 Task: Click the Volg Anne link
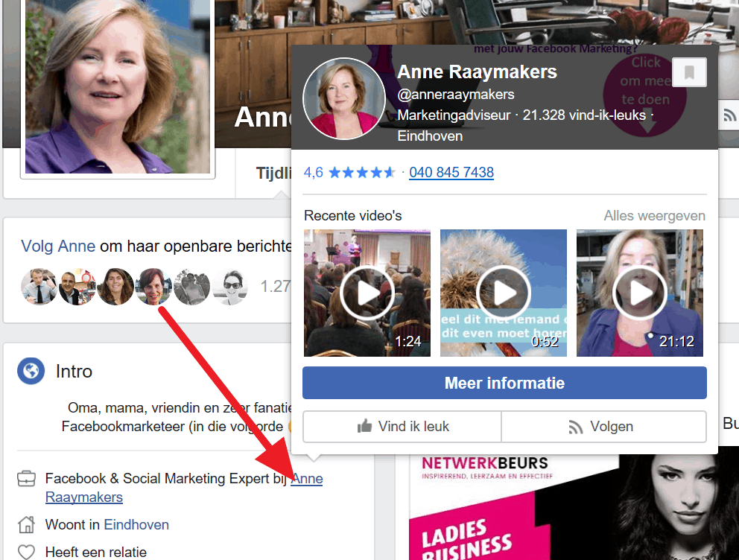click(x=58, y=246)
